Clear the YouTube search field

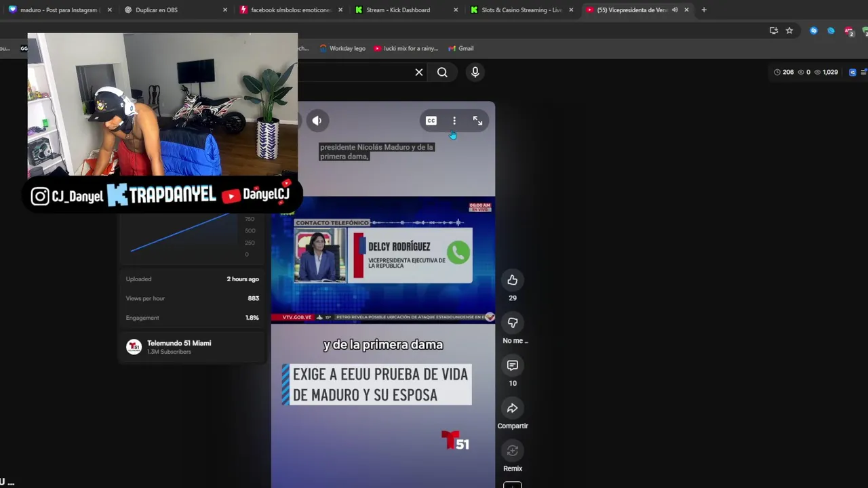coord(419,73)
